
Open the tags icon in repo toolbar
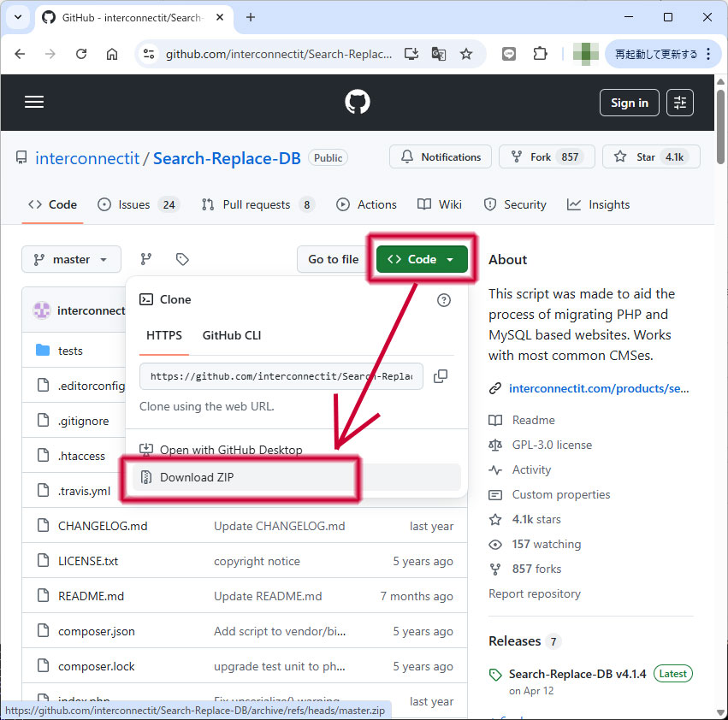[182, 259]
